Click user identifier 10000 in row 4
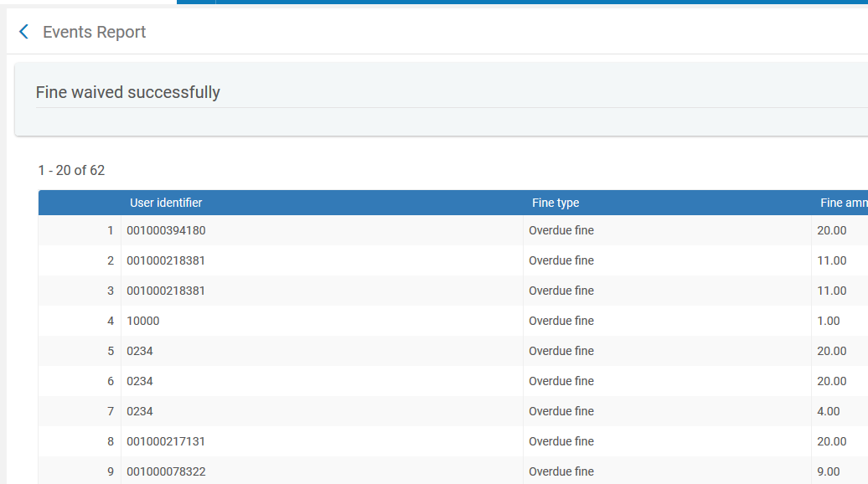 (x=143, y=321)
